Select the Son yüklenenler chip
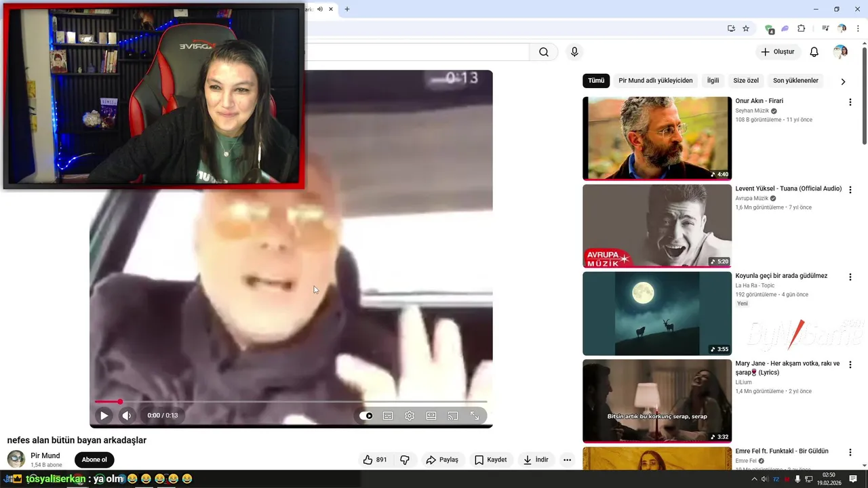Viewport: 868px width, 488px height. click(795, 81)
